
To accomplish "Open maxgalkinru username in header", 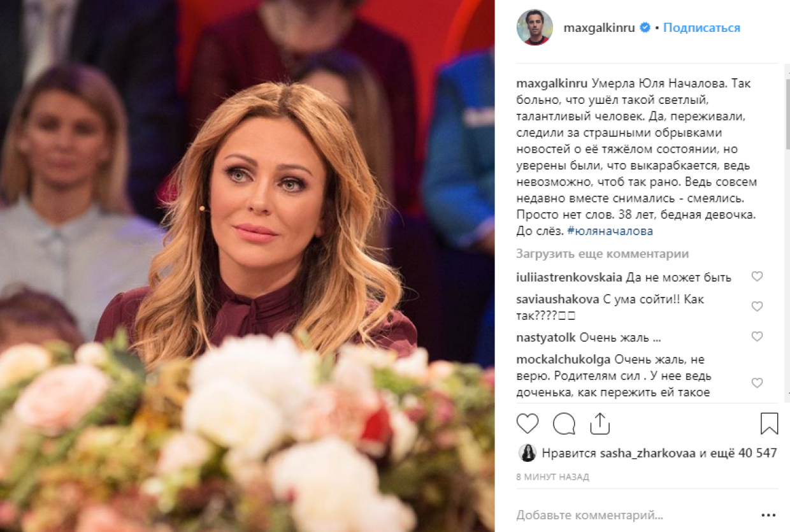I will coord(600,28).
